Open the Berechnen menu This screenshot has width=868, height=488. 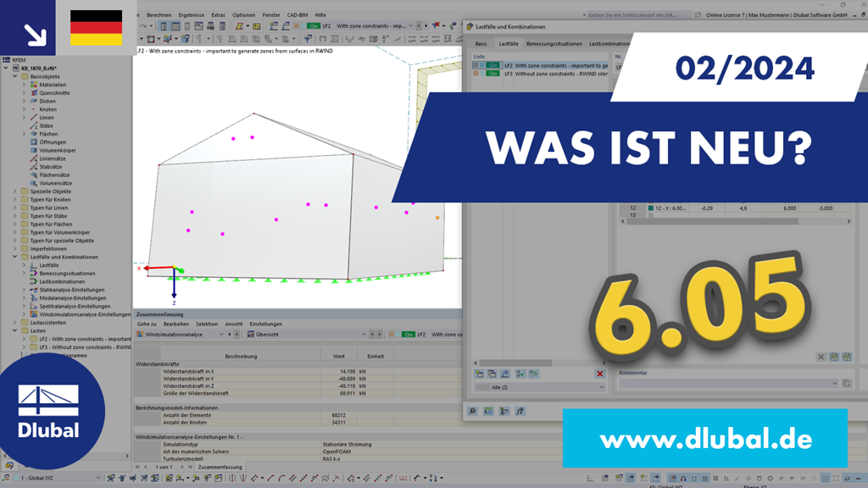(x=159, y=15)
